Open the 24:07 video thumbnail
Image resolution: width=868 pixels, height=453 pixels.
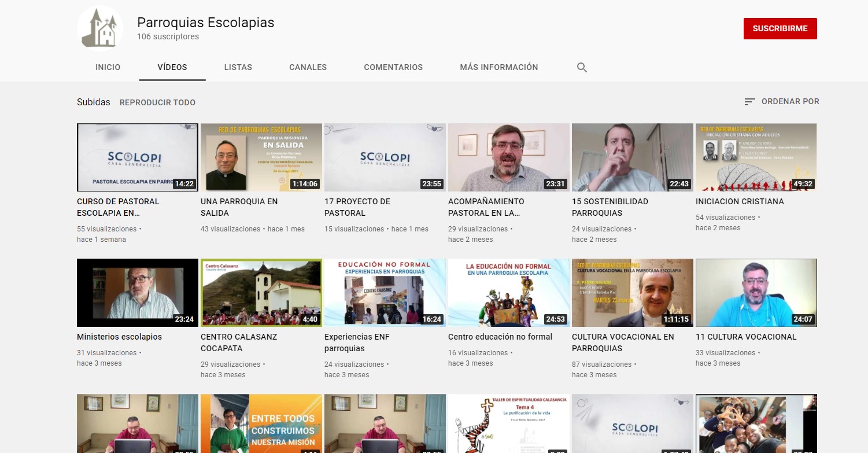(756, 293)
